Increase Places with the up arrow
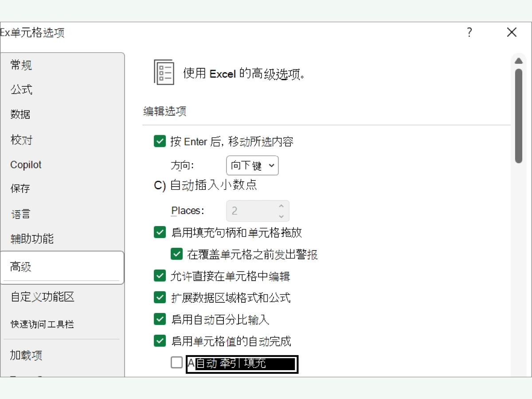The width and height of the screenshot is (532, 399). (x=281, y=206)
